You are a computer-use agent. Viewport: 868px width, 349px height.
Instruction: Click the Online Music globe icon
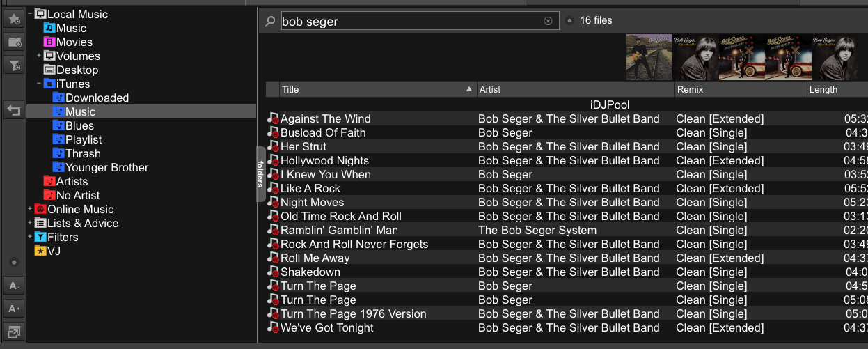40,209
